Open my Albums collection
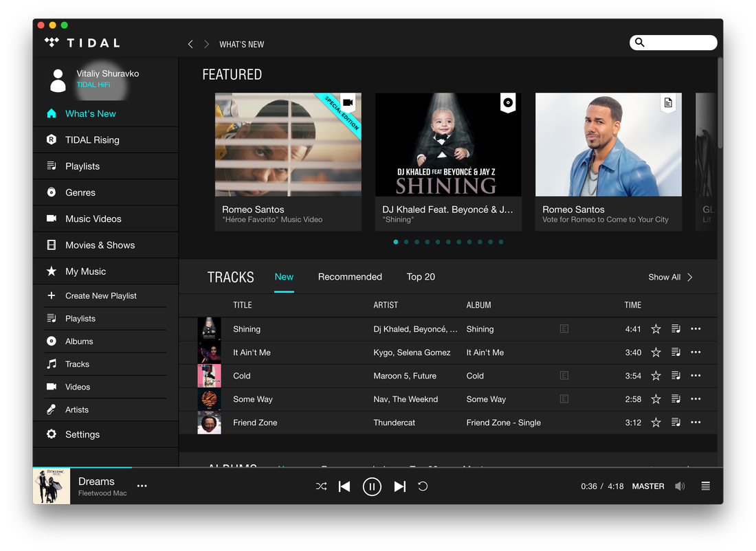 coord(106,341)
